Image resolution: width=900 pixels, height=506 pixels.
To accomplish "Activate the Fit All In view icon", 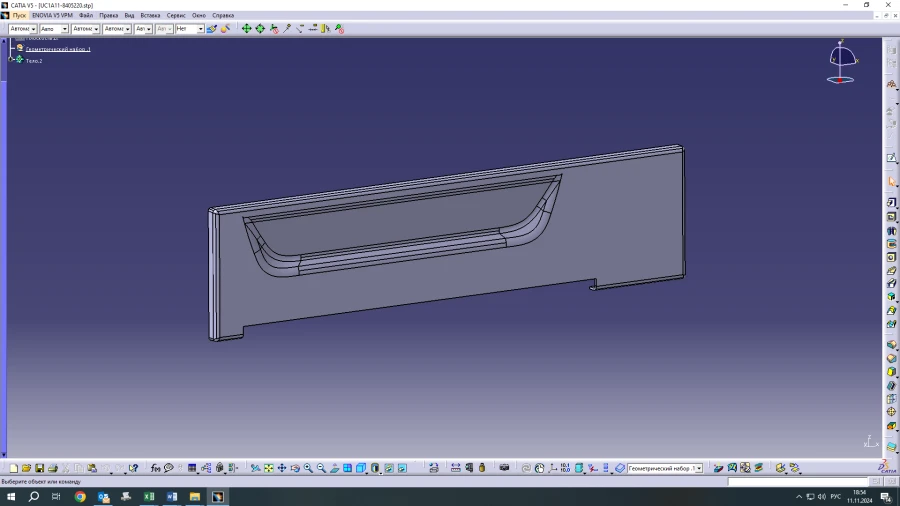I will [x=268, y=468].
